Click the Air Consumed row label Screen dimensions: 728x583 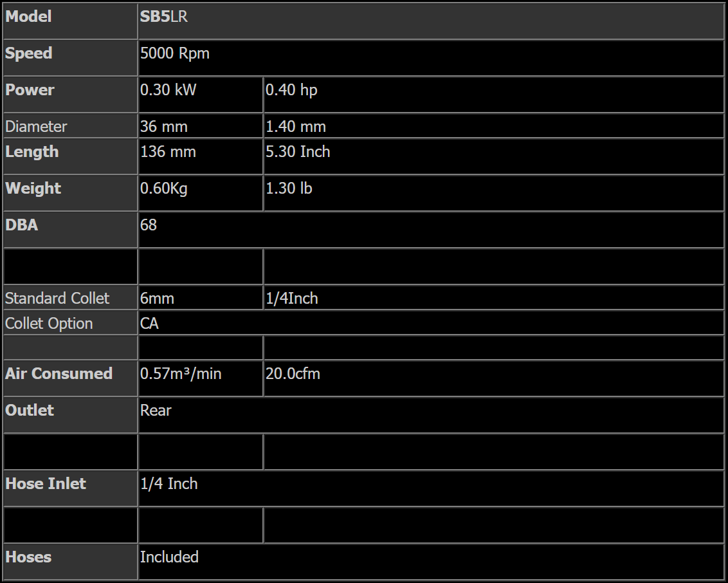pos(59,373)
